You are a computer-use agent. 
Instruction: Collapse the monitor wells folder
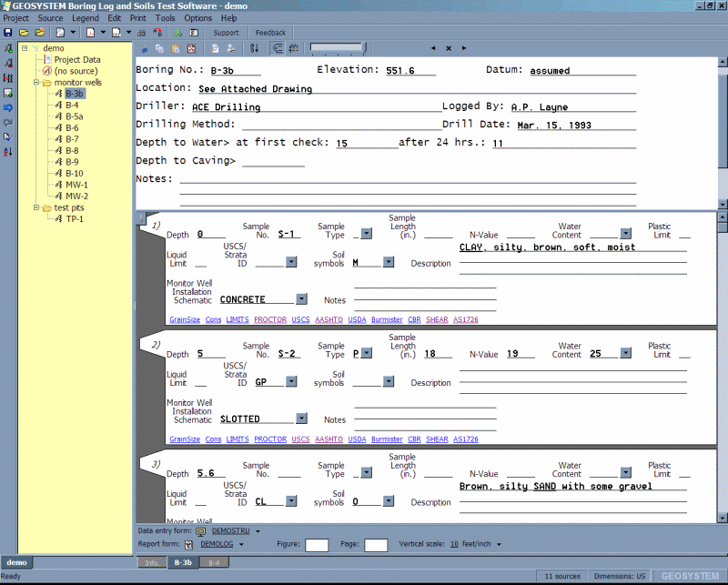(x=37, y=82)
